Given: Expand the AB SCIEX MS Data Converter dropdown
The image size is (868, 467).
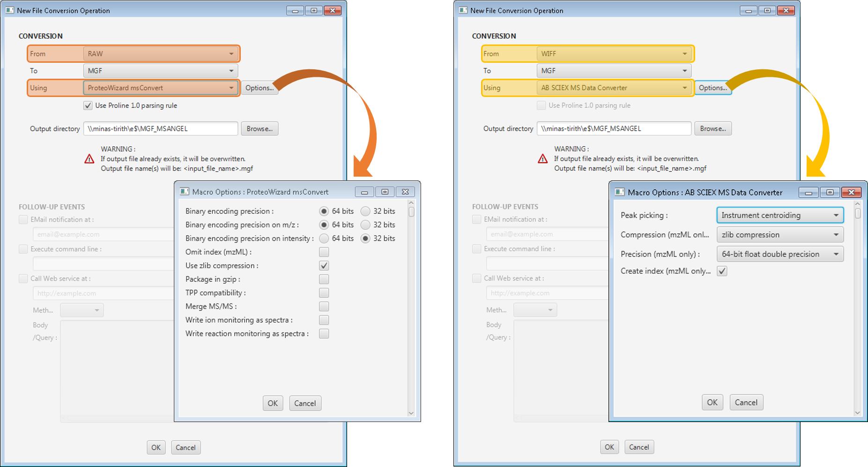Looking at the screenshot, I should point(614,88).
